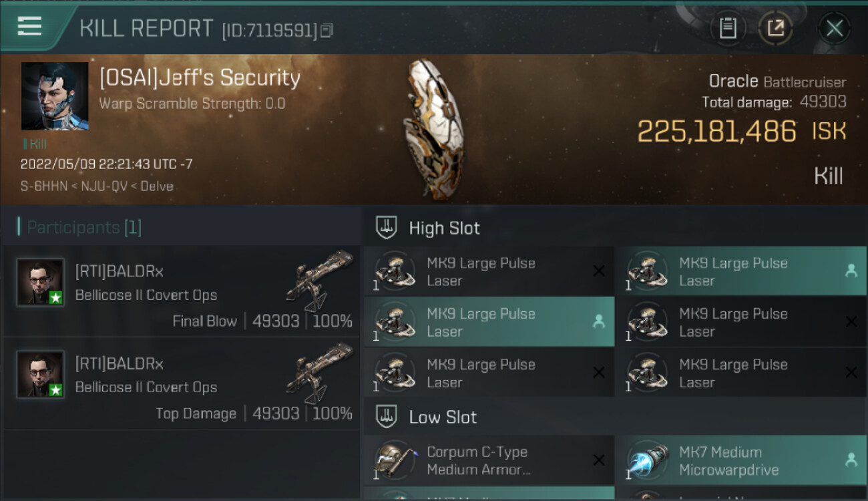Close the Kill Report panel
Image resolution: width=868 pixels, height=501 pixels.
(834, 28)
